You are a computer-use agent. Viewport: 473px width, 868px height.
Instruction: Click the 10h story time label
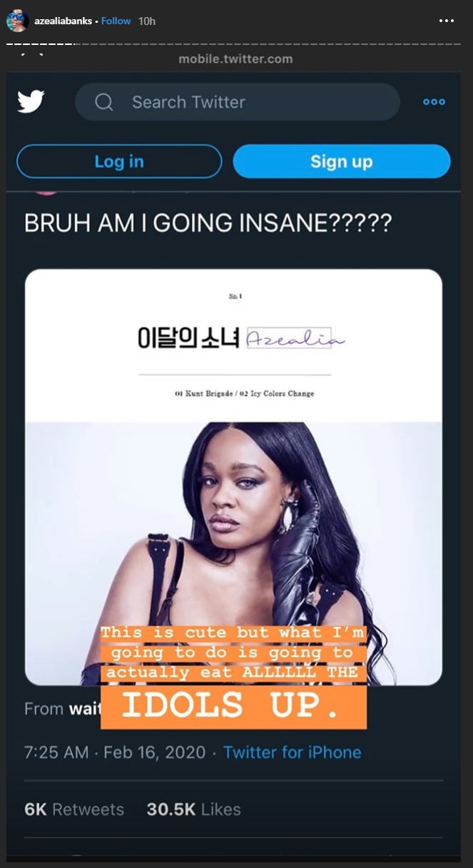(x=147, y=21)
